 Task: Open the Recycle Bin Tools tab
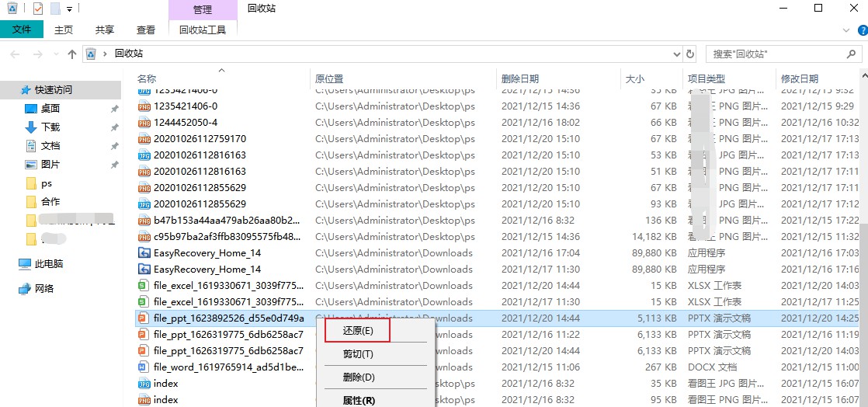coord(203,30)
